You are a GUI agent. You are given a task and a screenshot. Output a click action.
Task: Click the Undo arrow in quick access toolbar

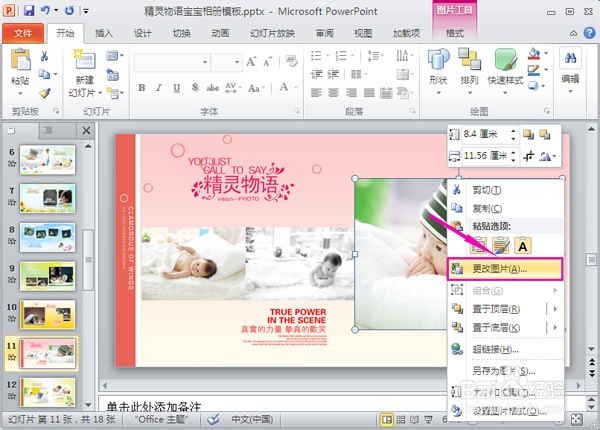point(45,10)
